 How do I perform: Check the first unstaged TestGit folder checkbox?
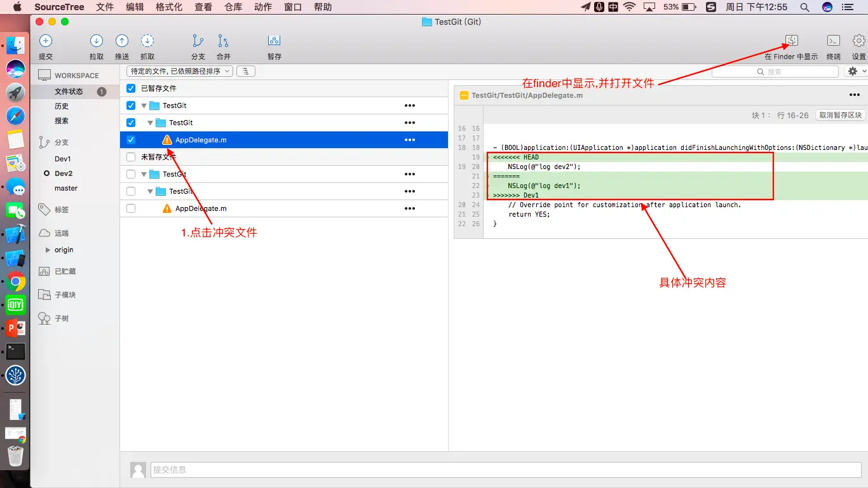[131, 174]
